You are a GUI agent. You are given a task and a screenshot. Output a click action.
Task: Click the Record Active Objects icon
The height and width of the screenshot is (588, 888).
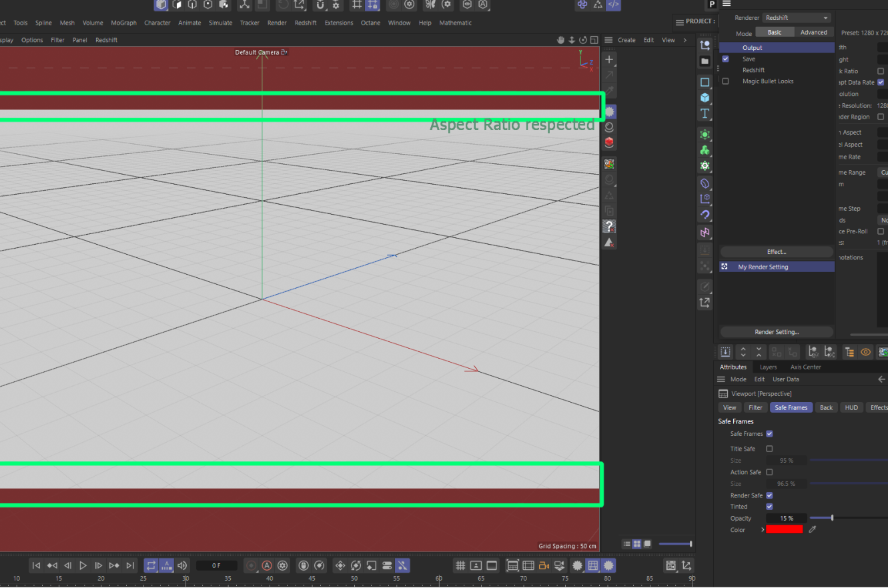click(x=252, y=565)
